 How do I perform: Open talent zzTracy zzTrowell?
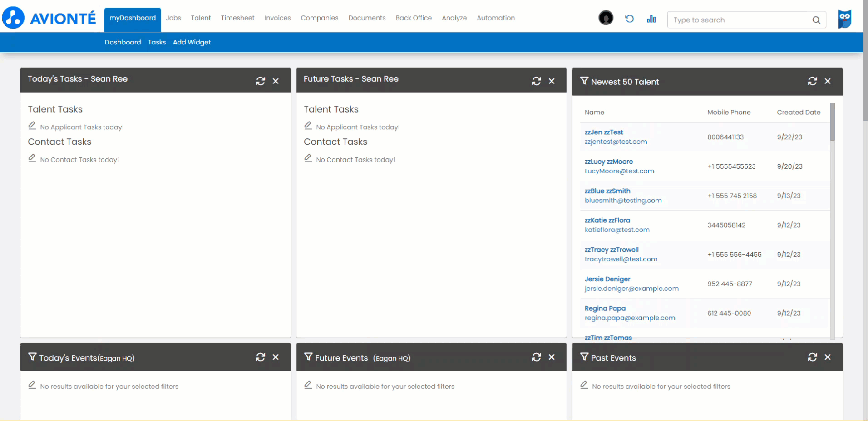click(x=612, y=250)
